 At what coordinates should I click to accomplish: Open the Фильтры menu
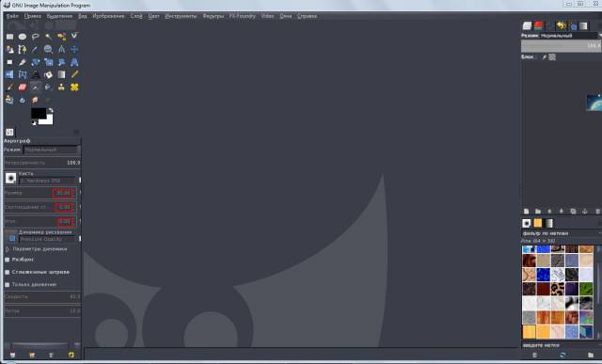[214, 16]
